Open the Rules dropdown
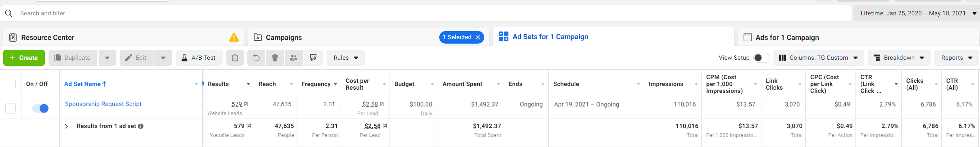The height and width of the screenshot is (147, 980). point(346,58)
